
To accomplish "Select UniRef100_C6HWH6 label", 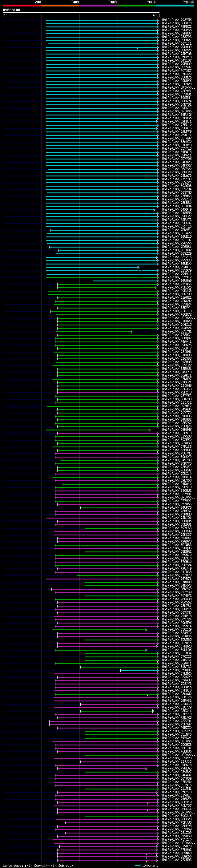I will (x=177, y=430).
